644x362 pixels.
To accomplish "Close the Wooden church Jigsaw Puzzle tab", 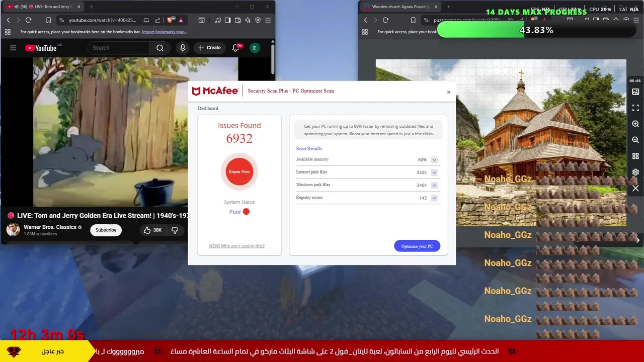I will [x=436, y=7].
